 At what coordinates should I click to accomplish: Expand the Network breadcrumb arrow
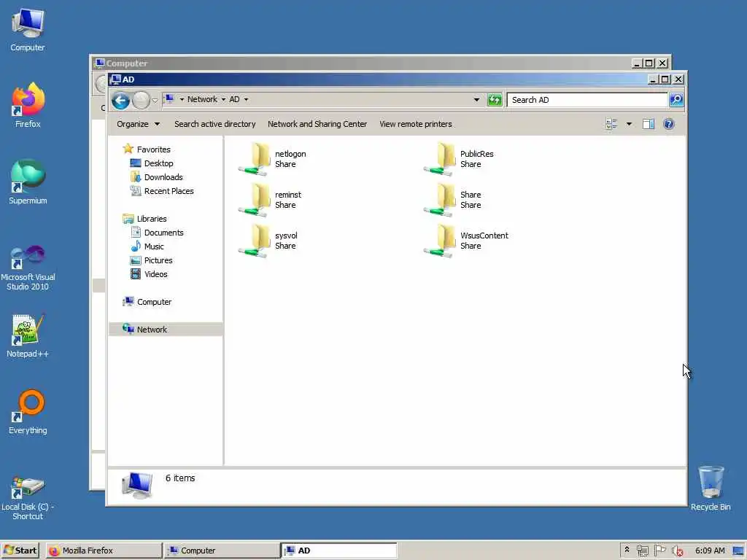point(223,99)
